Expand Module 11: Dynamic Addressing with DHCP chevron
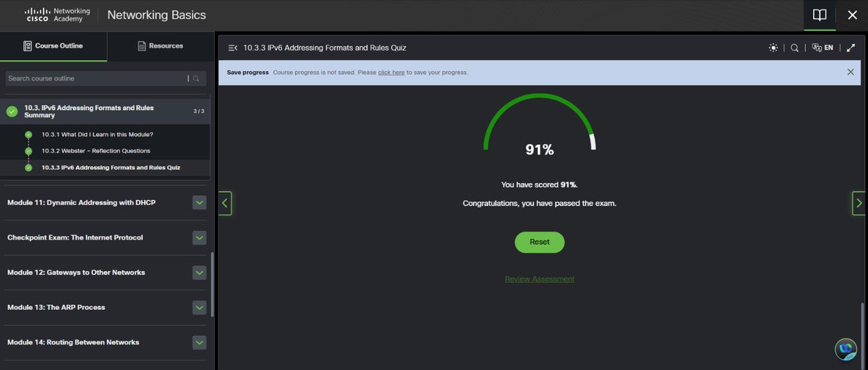Viewport: 868px width, 370px height. 200,203
